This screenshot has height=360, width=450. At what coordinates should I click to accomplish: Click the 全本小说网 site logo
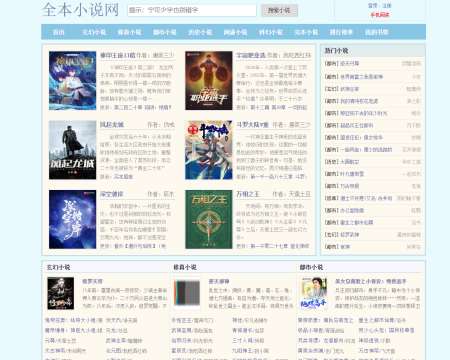(80, 10)
